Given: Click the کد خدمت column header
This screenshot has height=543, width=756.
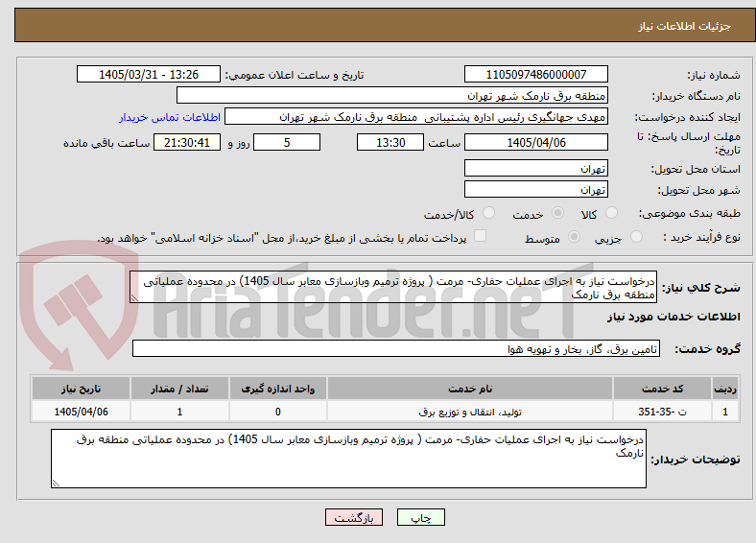Looking at the screenshot, I should (663, 389).
